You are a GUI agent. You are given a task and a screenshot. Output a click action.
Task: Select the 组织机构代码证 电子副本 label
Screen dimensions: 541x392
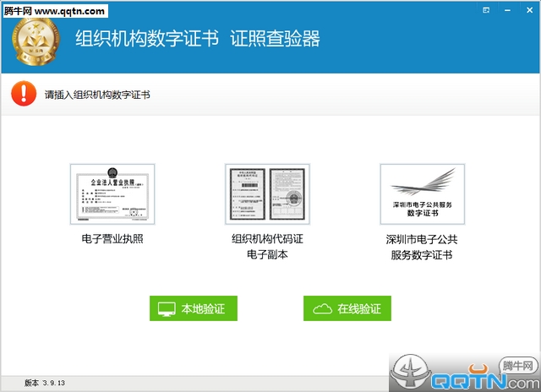coord(267,247)
